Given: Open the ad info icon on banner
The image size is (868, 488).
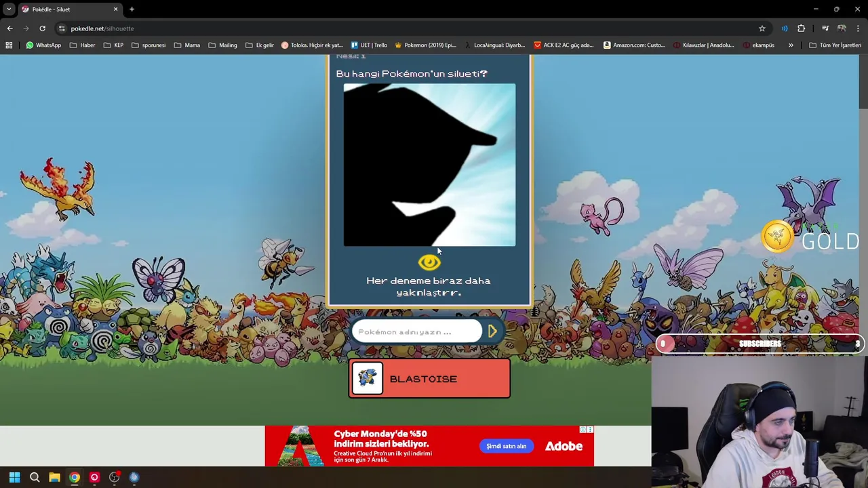Looking at the screenshot, I should [583, 430].
